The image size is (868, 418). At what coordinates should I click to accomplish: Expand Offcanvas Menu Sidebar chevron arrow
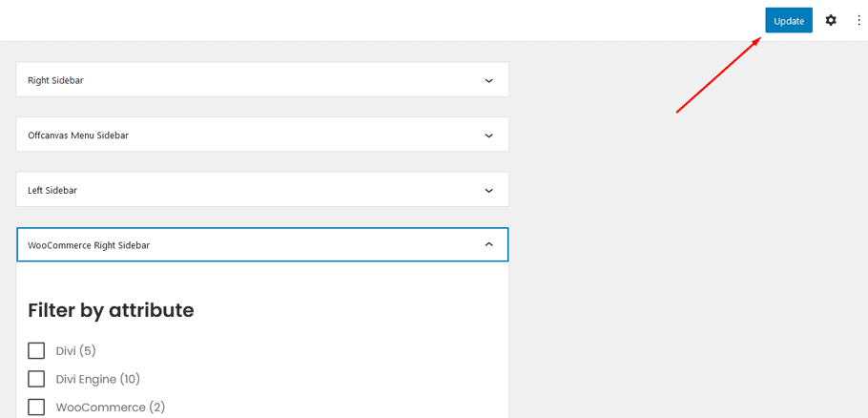(488, 136)
